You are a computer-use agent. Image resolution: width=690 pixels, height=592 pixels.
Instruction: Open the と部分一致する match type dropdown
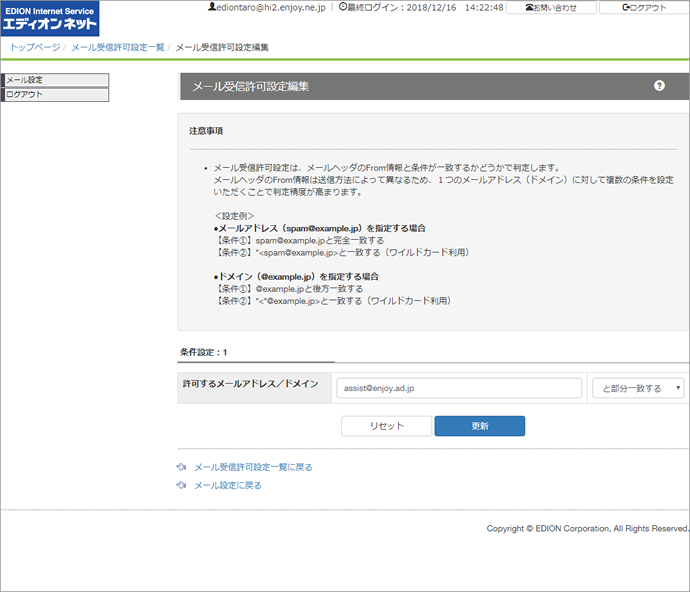(638, 388)
